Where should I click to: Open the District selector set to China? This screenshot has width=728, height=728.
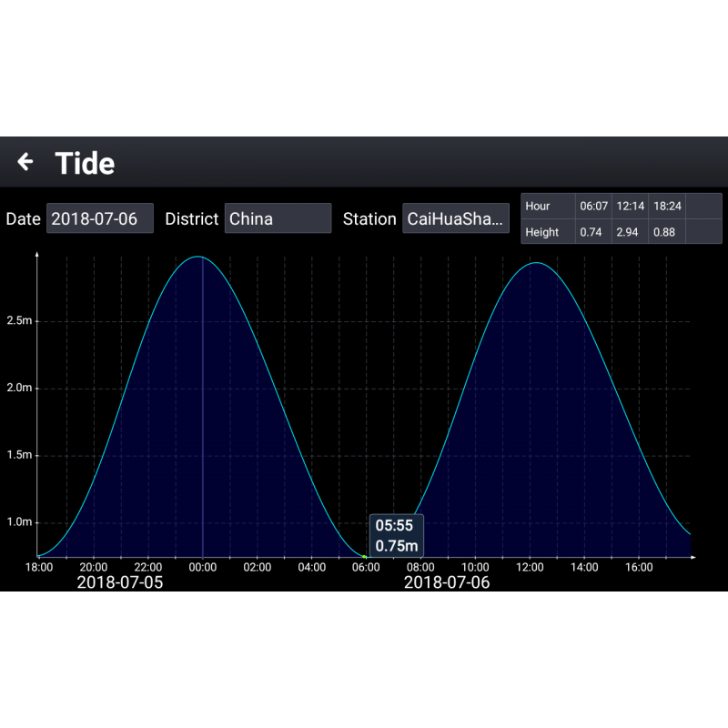278,218
